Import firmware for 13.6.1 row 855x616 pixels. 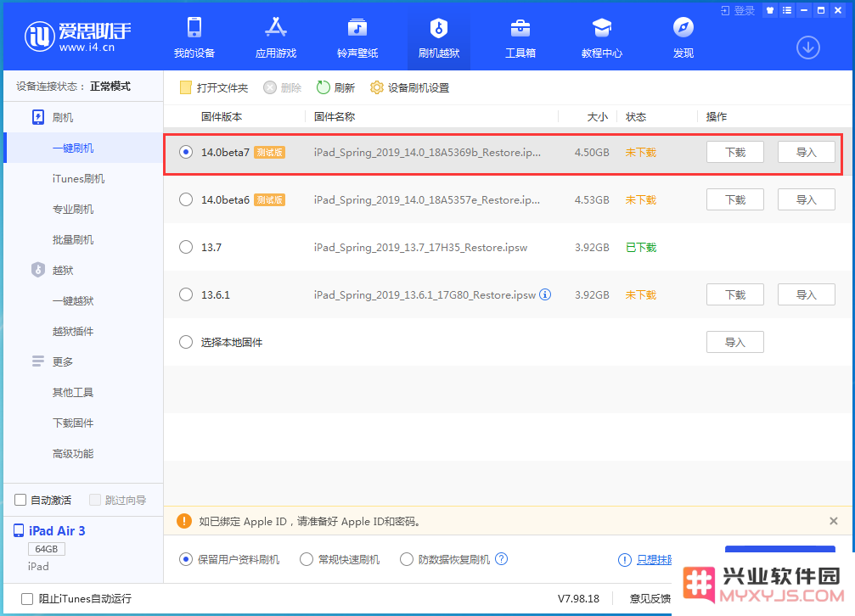coord(806,294)
